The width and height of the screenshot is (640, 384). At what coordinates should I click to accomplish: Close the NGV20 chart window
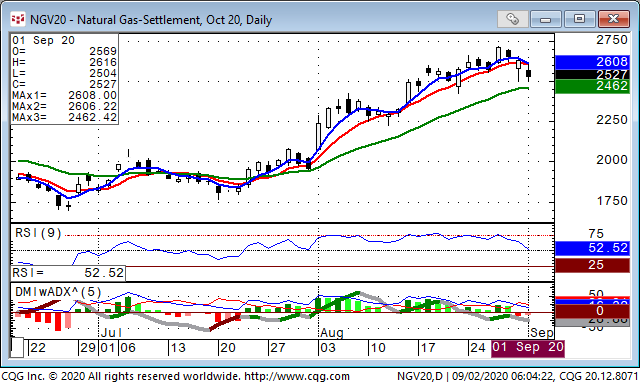click(x=613, y=19)
